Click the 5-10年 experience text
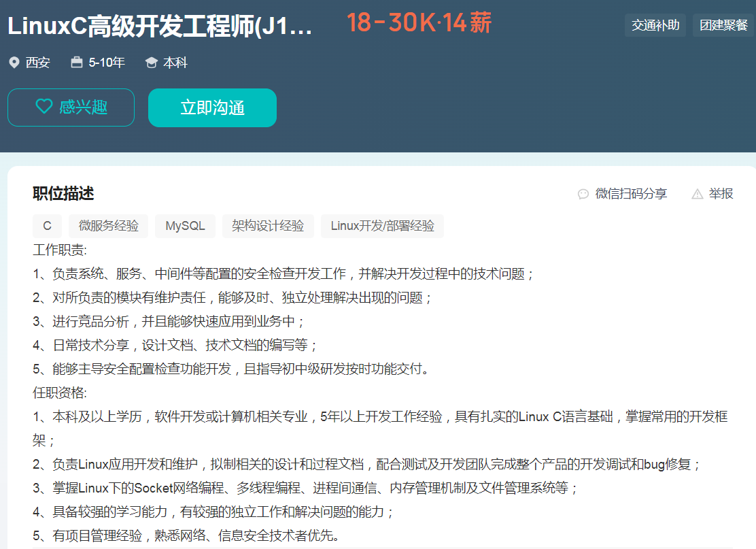This screenshot has width=756, height=549. [107, 63]
